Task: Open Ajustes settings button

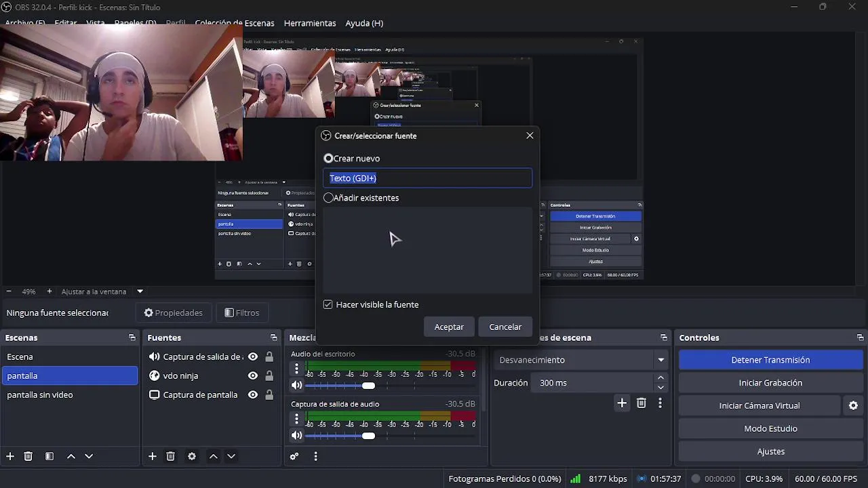Action: [x=770, y=451]
